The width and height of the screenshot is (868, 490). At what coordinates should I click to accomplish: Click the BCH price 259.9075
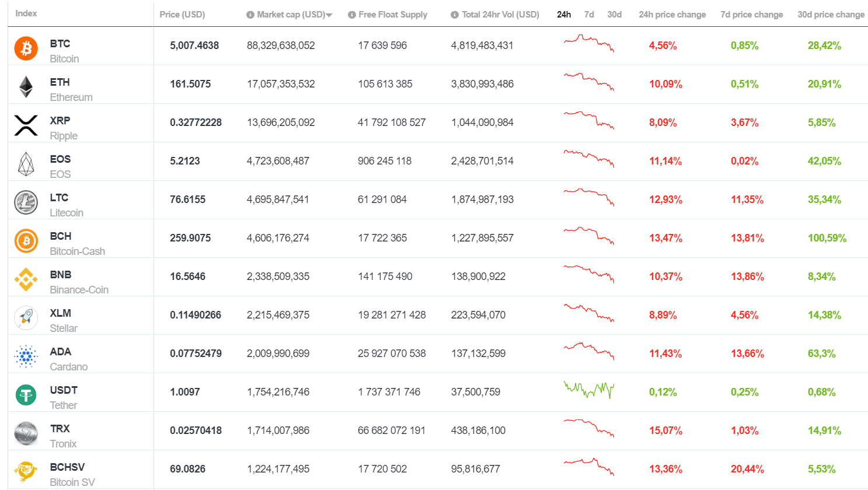pyautogui.click(x=190, y=238)
